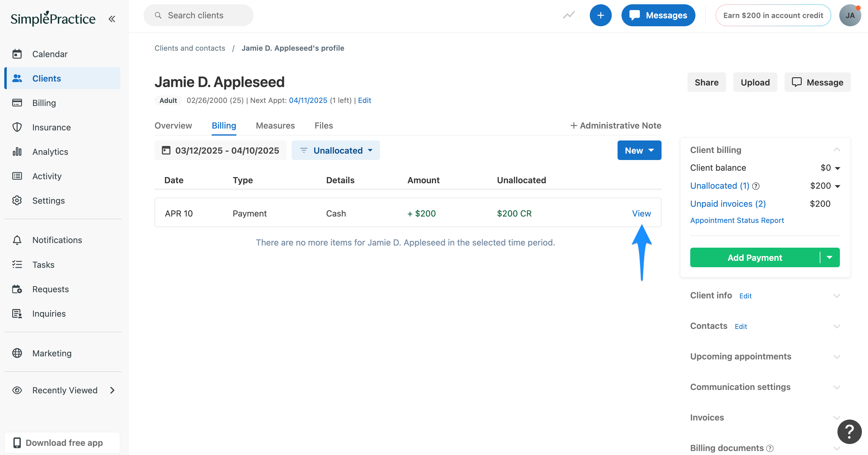Screen dimensions: 868x455
Task: Open the Appointment Status Report
Action: click(x=737, y=220)
